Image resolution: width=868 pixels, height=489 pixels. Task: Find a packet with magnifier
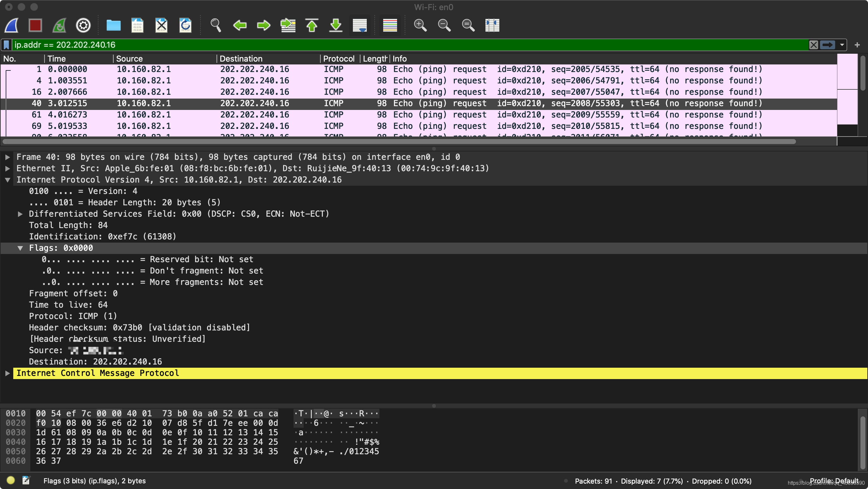216,26
